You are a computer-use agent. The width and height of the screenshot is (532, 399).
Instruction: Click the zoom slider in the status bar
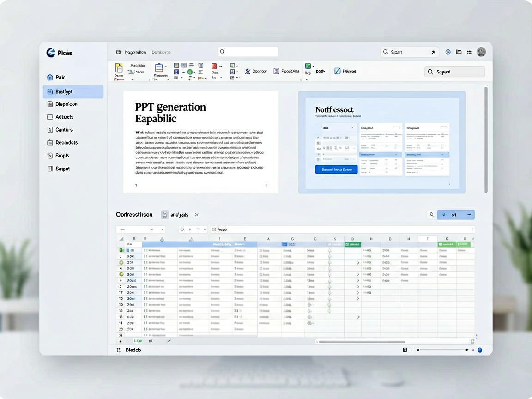(x=443, y=350)
